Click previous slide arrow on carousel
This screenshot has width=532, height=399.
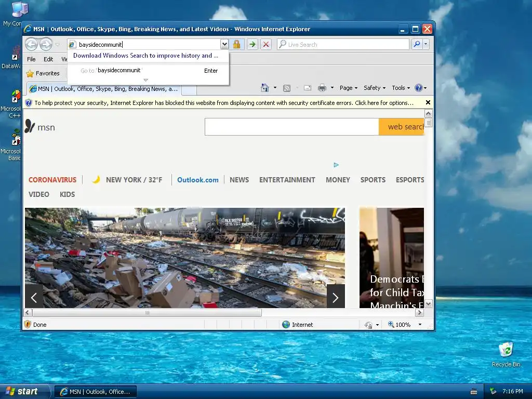click(x=34, y=298)
